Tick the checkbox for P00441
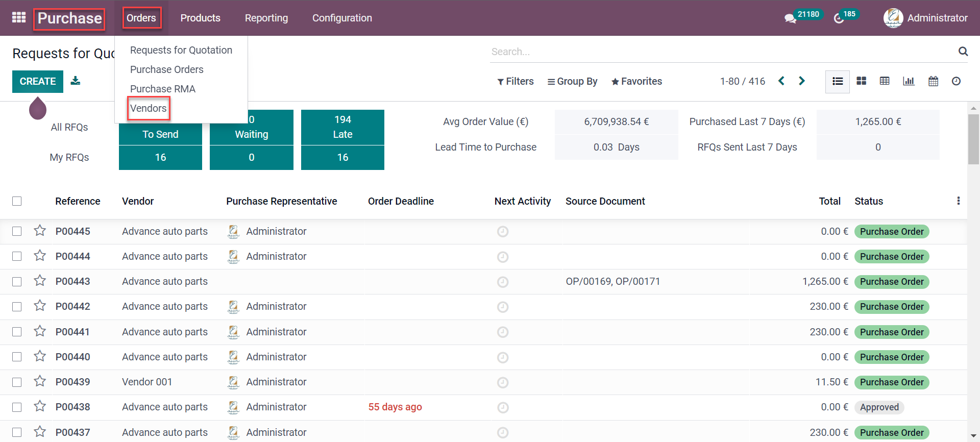Screen dimensions: 980x442 (17, 332)
